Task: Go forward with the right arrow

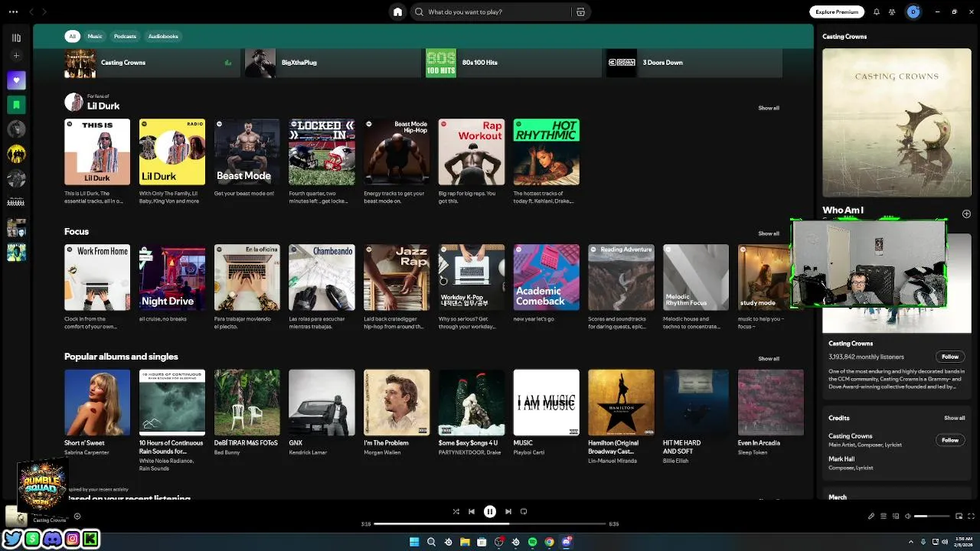Action: (x=44, y=11)
